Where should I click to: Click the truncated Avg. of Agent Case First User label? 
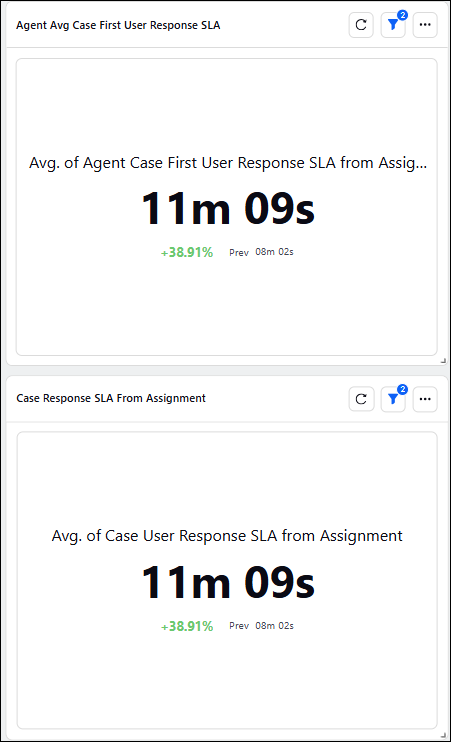tap(228, 163)
